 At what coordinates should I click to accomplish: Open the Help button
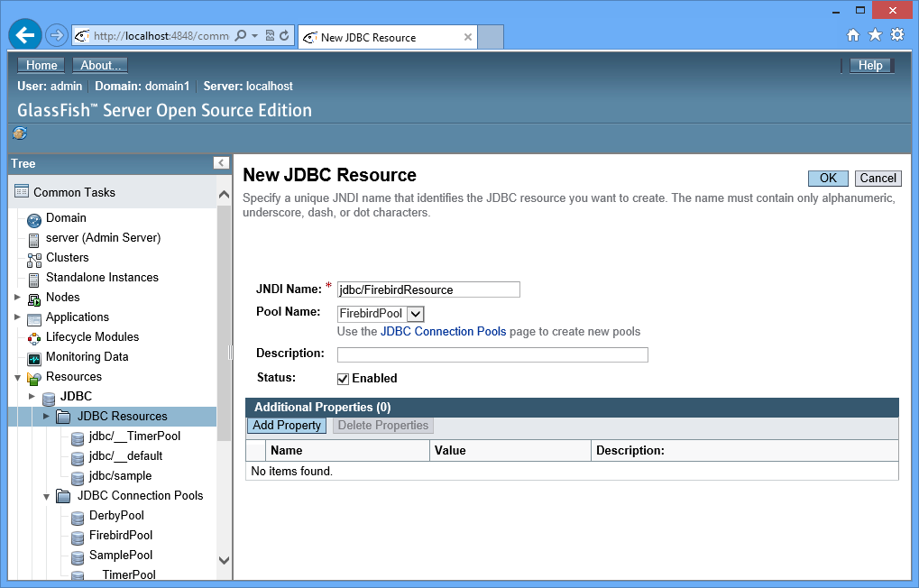[x=870, y=65]
